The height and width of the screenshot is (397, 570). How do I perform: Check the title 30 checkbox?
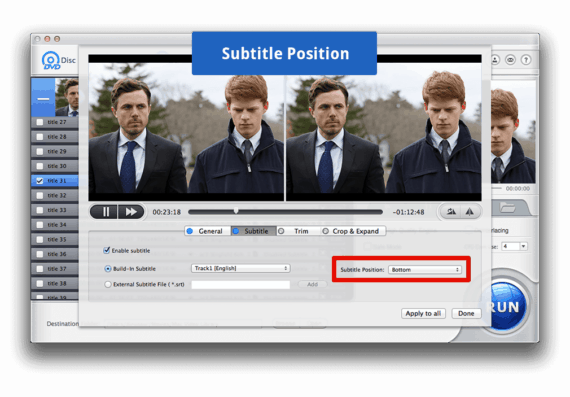pyautogui.click(x=40, y=166)
